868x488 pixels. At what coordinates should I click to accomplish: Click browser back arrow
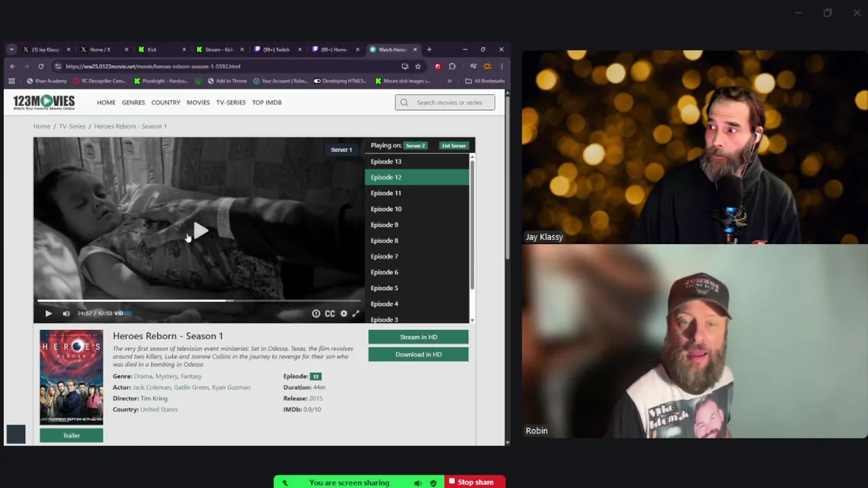(x=12, y=66)
